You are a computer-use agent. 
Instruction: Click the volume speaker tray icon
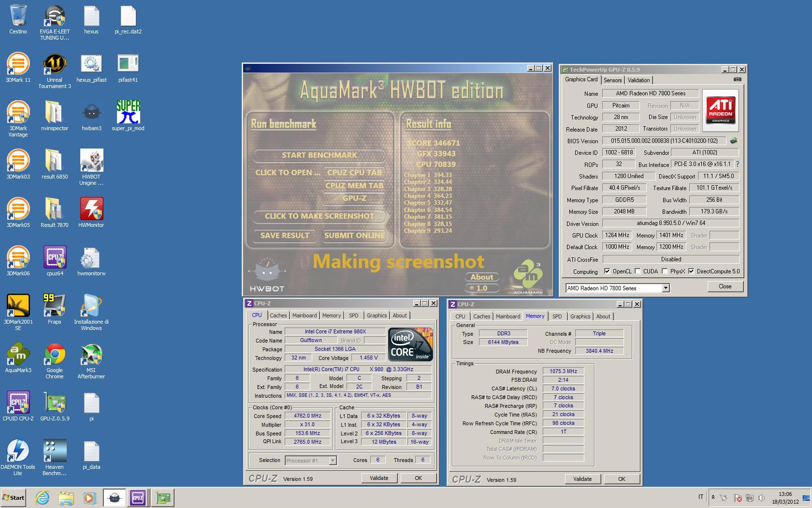pos(761,497)
